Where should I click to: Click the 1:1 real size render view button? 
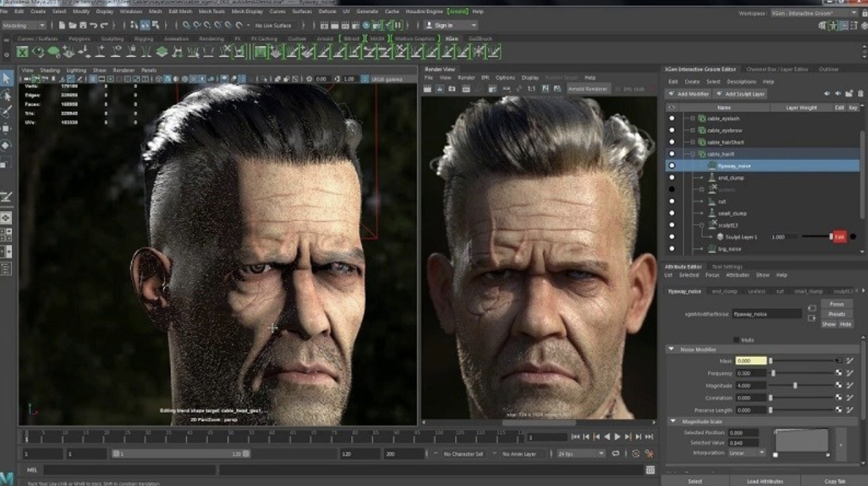pos(531,89)
